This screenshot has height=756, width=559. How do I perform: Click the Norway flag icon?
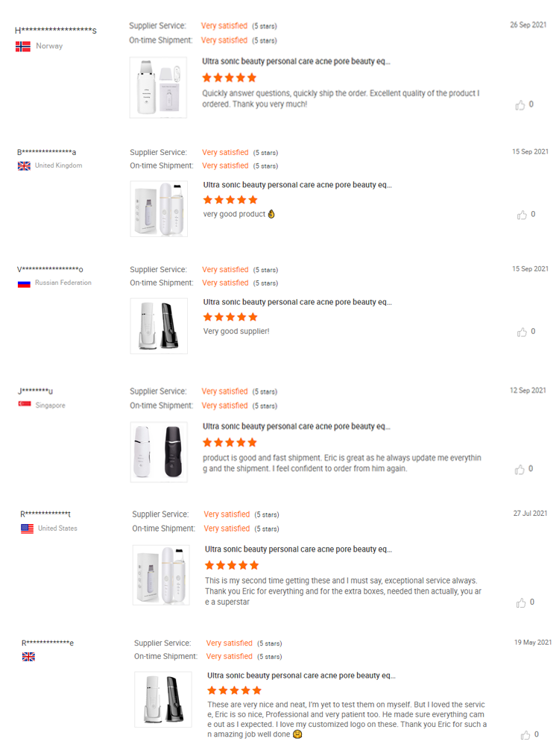pos(23,46)
